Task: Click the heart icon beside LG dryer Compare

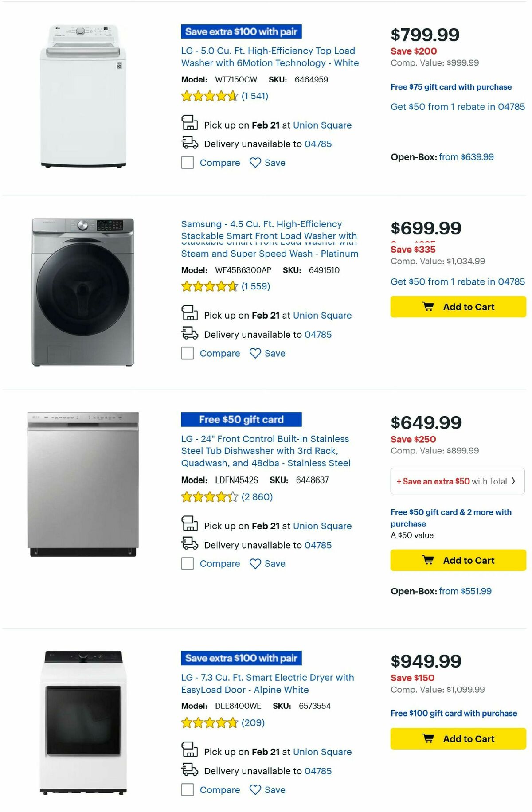Action: point(254,789)
